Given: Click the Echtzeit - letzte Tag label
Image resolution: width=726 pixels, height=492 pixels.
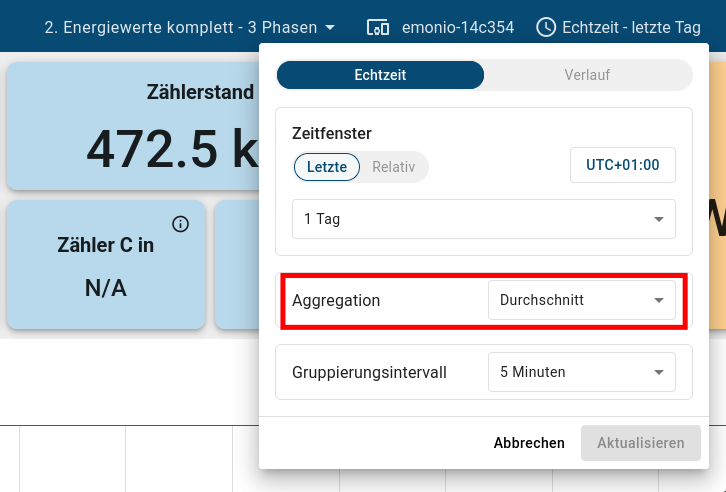Looking at the screenshot, I should [631, 27].
